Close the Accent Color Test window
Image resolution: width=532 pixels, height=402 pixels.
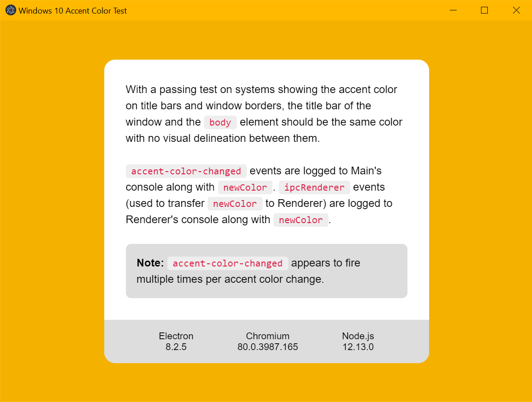pos(516,10)
